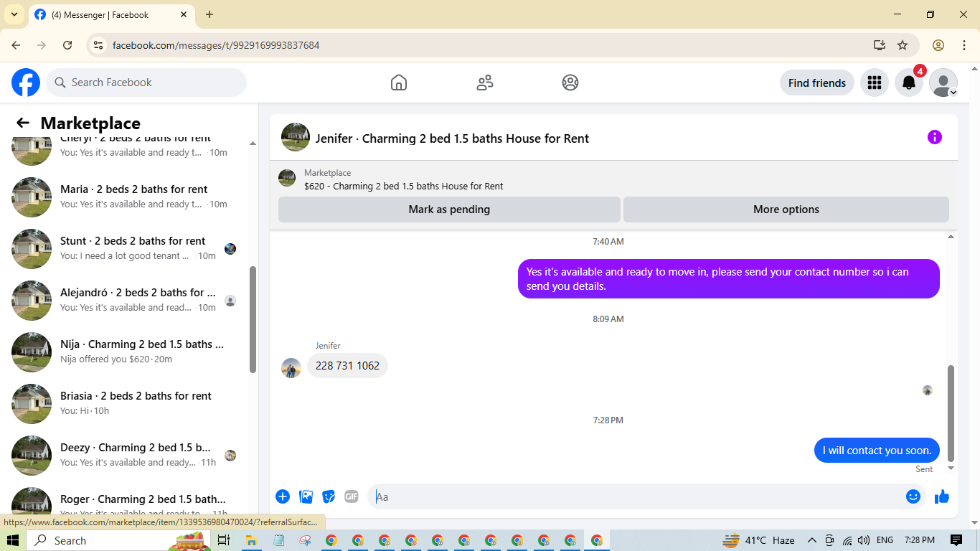The height and width of the screenshot is (551, 980).
Task: Click the Search Facebook field
Action: pyautogui.click(x=146, y=83)
